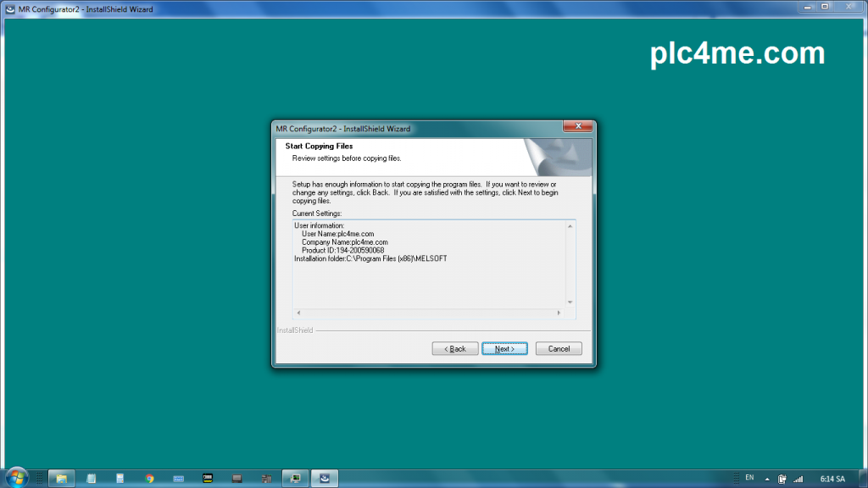868x488 pixels.
Task: Switch to the InstallShield setup taskbar icon
Action: pyautogui.click(x=324, y=479)
